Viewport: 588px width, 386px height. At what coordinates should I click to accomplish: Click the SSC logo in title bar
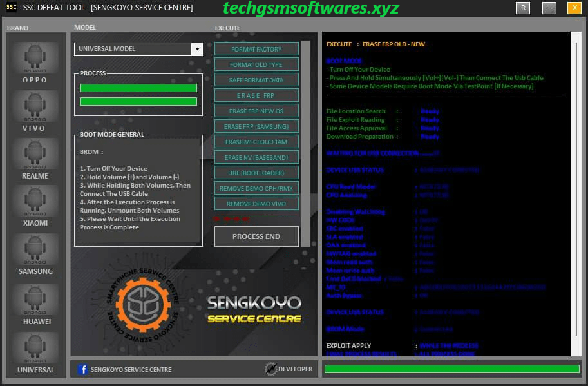pos(11,7)
